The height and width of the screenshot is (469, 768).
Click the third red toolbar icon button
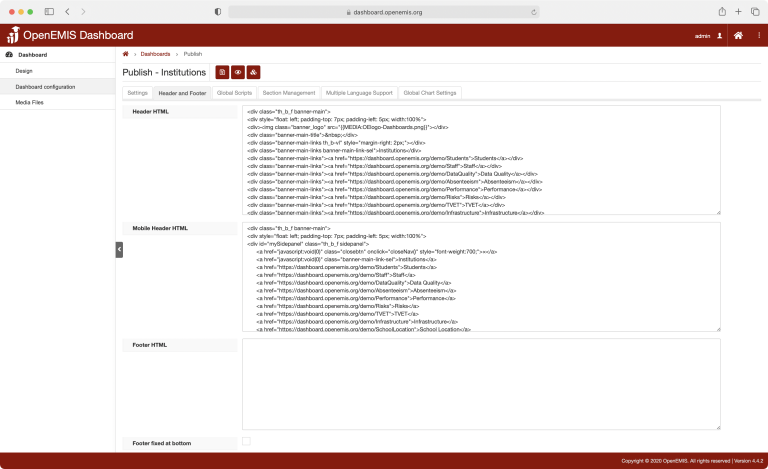tap(254, 72)
